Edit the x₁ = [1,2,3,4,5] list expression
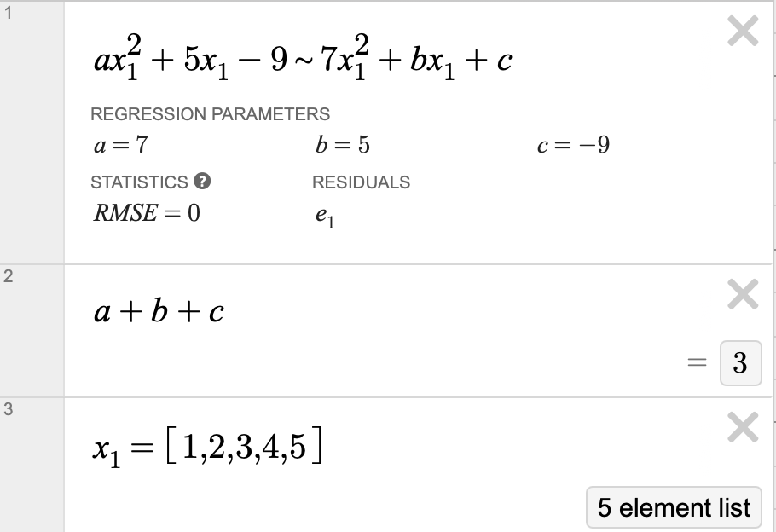 coord(208,447)
